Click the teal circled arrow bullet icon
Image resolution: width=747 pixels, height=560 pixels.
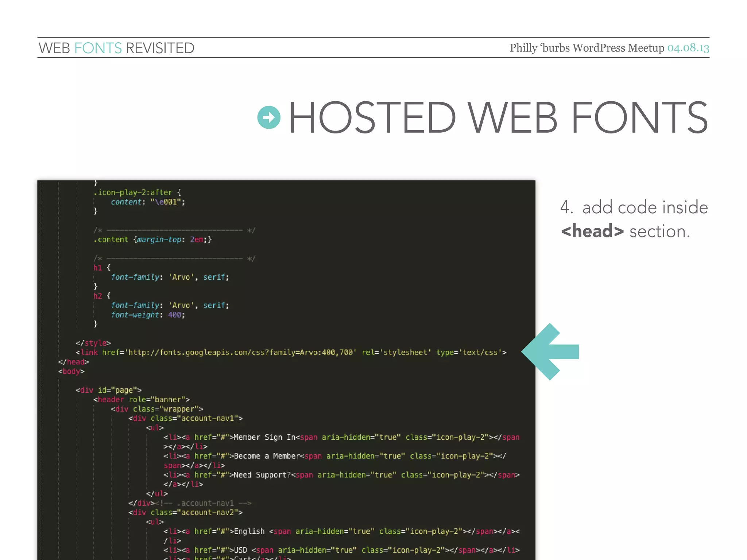[269, 117]
